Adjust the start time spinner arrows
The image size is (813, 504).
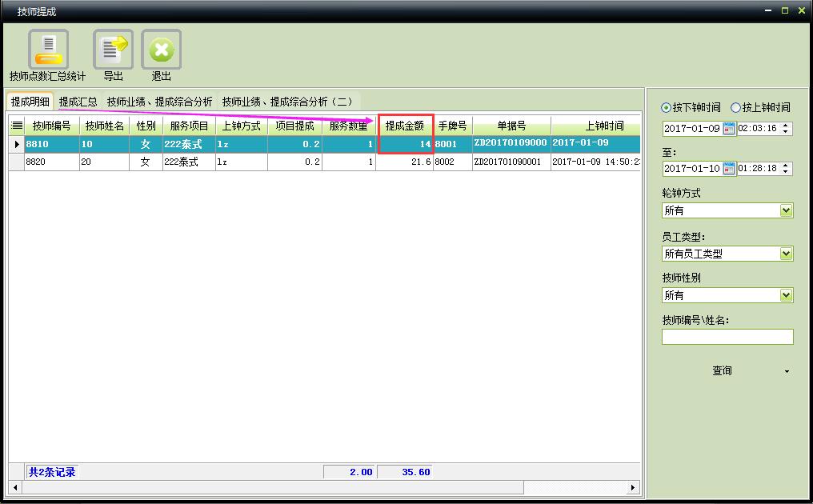786,128
